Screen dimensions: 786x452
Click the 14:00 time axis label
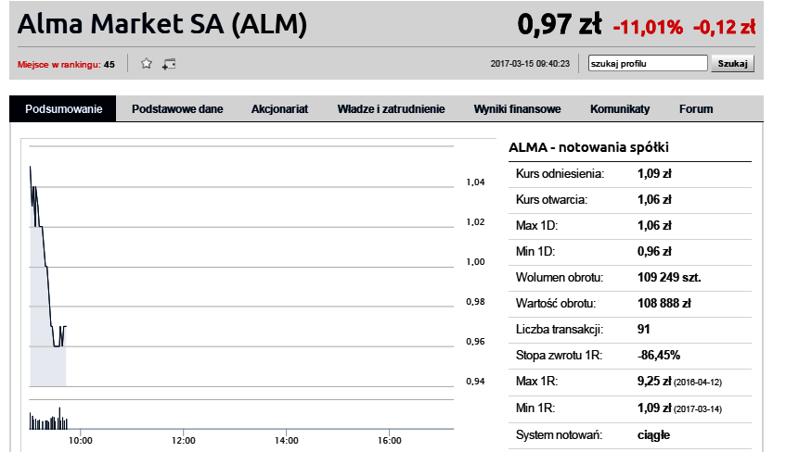tap(286, 440)
